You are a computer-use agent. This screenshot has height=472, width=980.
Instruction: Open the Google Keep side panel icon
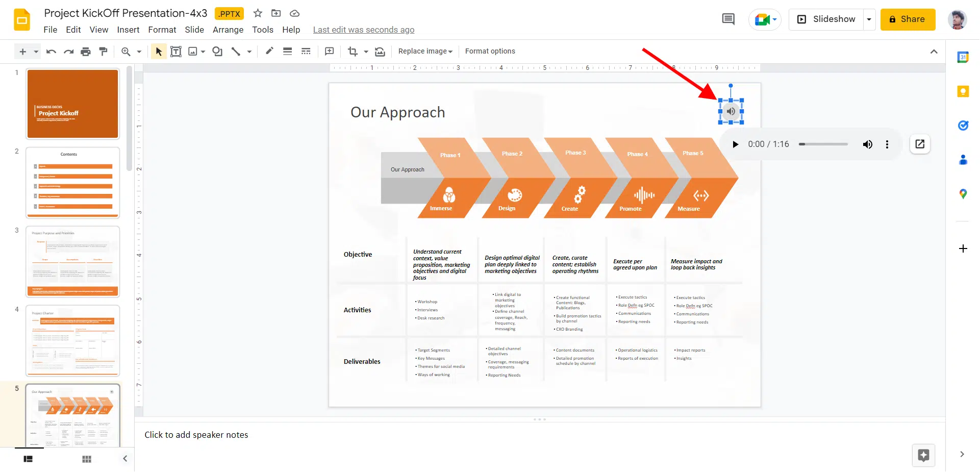pos(963,91)
